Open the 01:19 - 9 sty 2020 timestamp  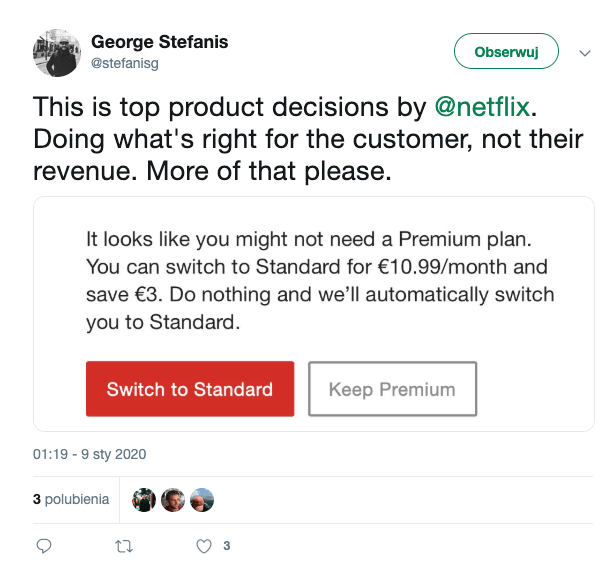click(89, 454)
